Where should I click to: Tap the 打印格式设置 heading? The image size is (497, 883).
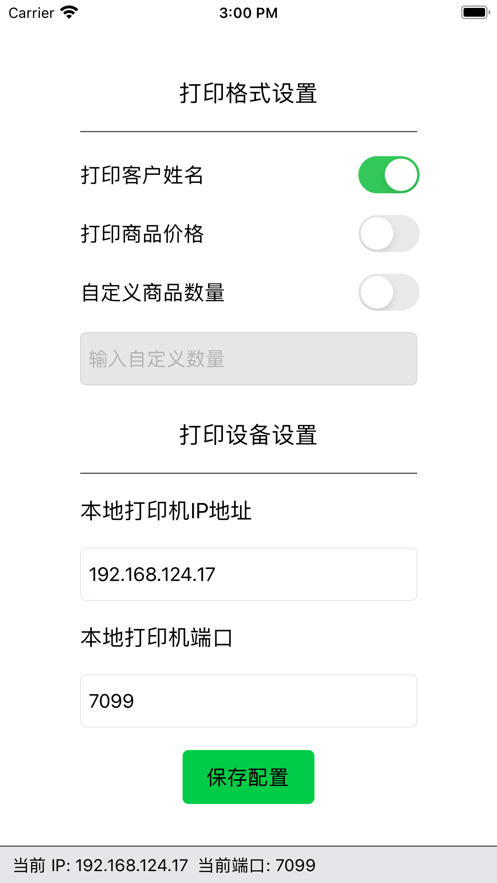248,93
